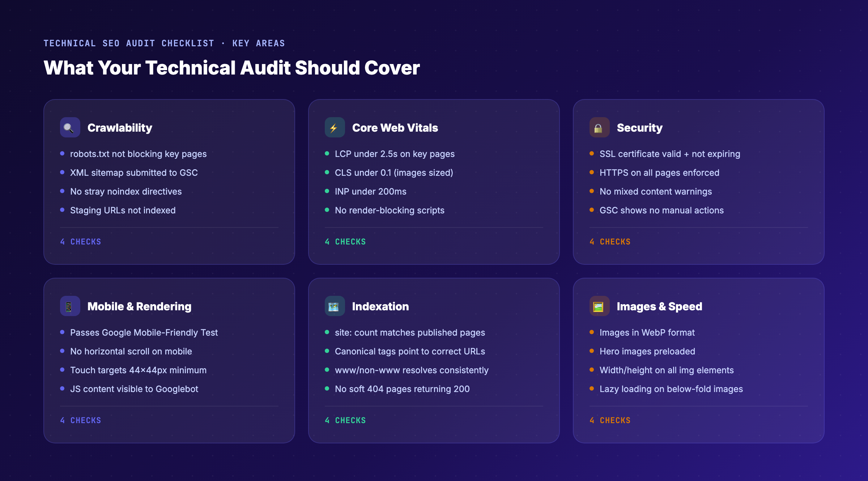Select the picture icon on the Indexation card
The image size is (868, 481).
[335, 306]
